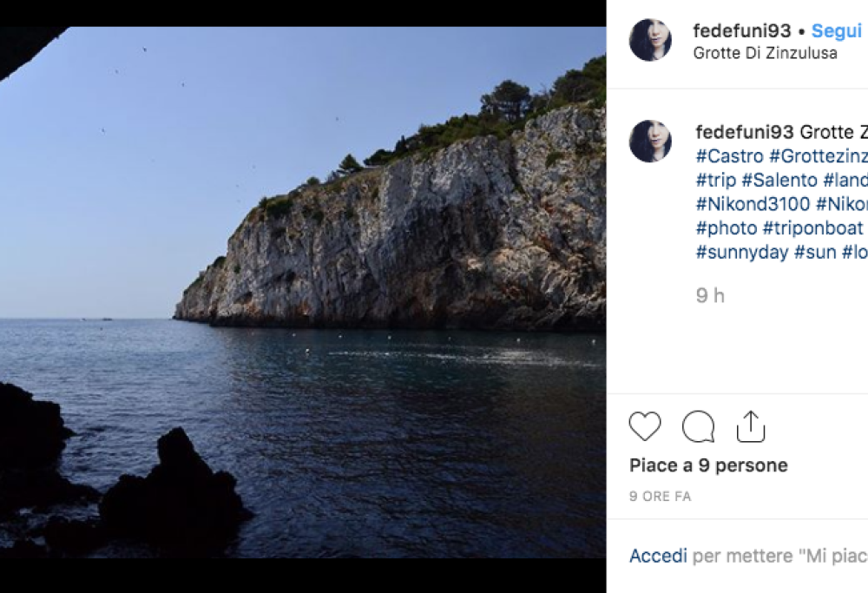Viewport: 868px width, 593px height.
Task: Open the Grotte Di Zinzulusa location page
Action: (764, 53)
